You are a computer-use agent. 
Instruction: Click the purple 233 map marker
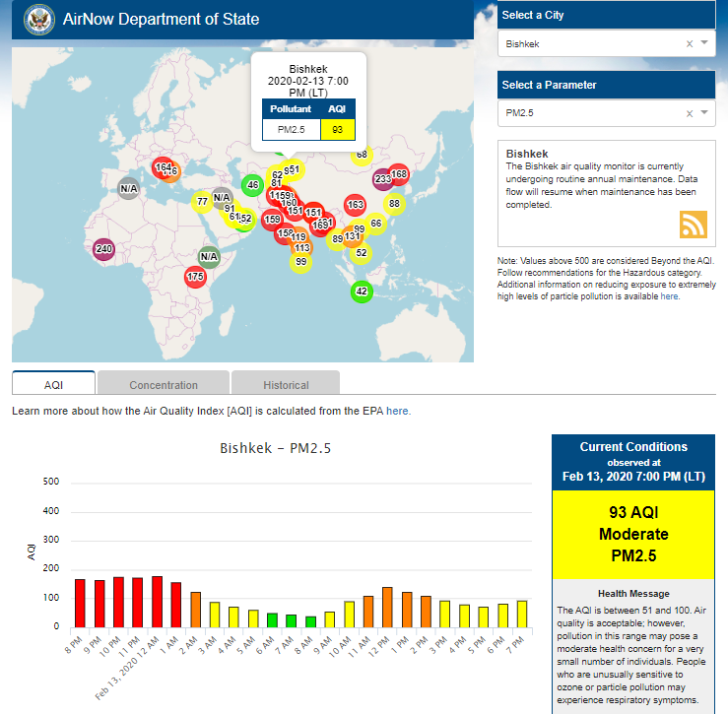click(383, 179)
